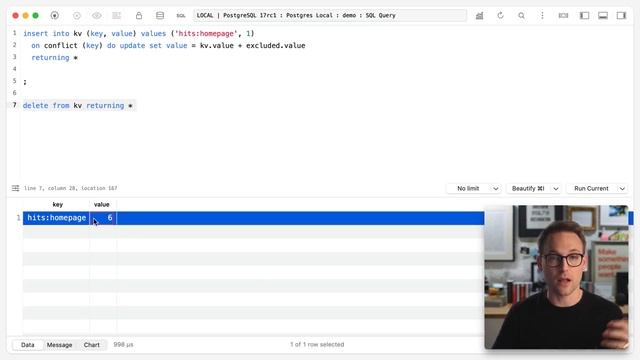Open the vertical three-dots more menu
The width and height of the screenshot is (640, 360).
coord(542,16)
